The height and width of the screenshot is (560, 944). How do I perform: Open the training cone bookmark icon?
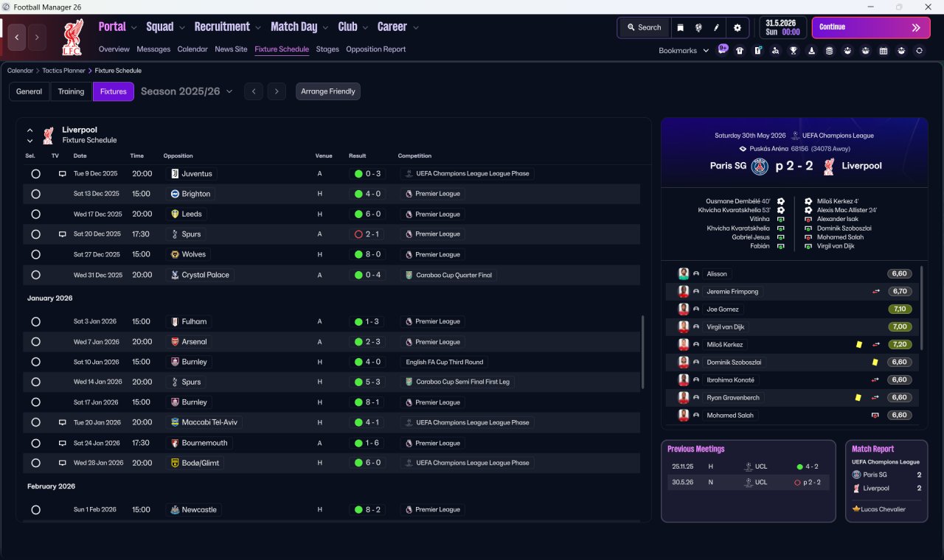point(811,51)
